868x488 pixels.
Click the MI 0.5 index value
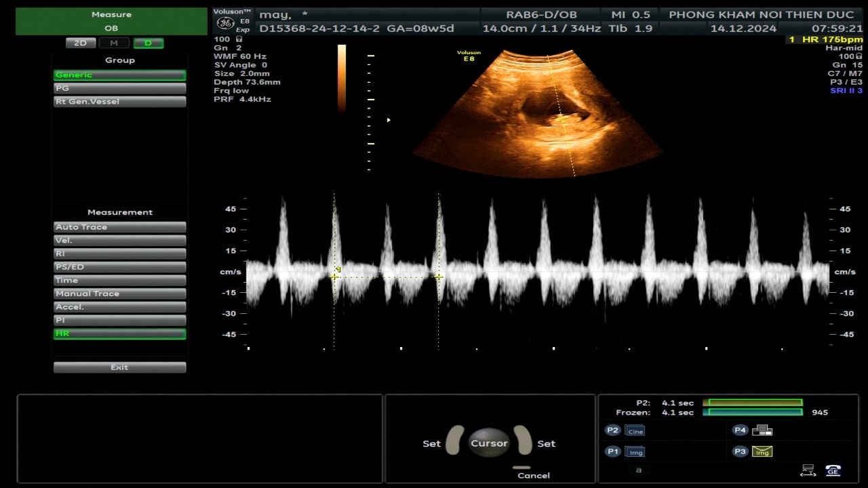[x=630, y=14]
